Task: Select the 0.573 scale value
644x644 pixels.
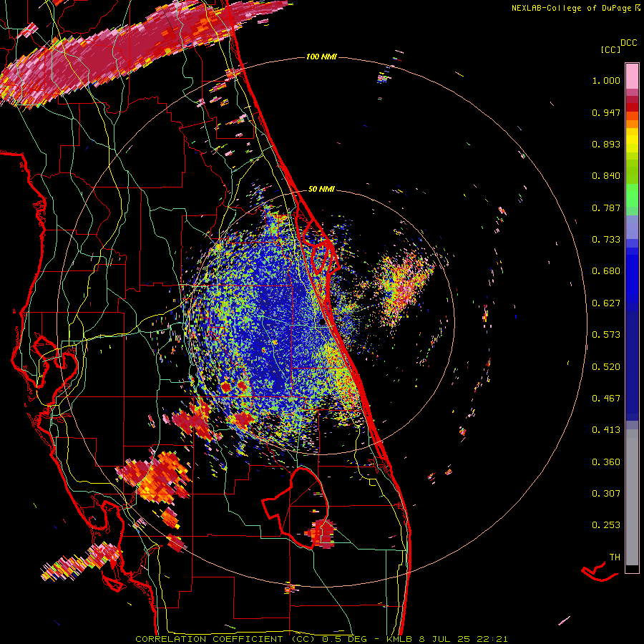Action: [x=606, y=335]
